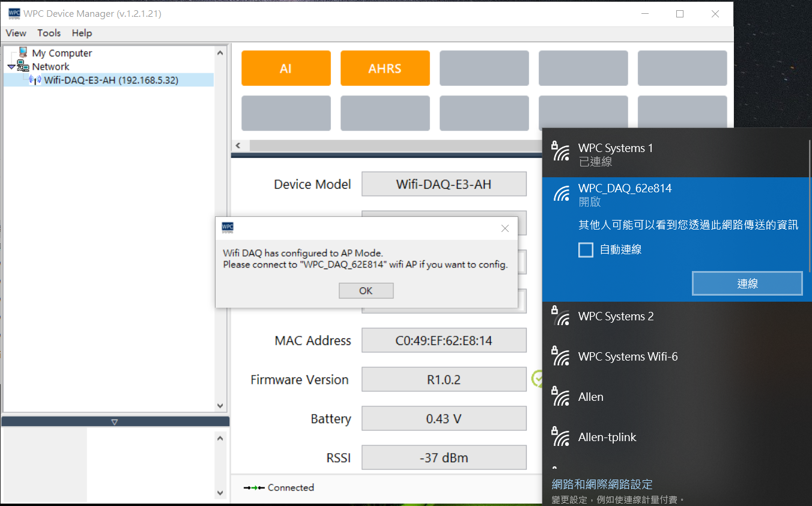
Task: Select the Wifi-DAQ-E3-AH device antenna icon
Action: 35,80
